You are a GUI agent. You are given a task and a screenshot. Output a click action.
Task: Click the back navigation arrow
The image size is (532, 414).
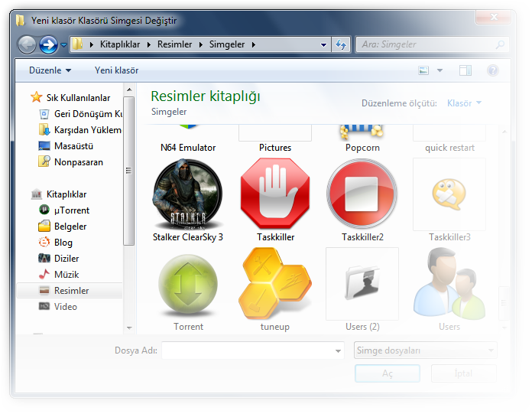(x=28, y=44)
